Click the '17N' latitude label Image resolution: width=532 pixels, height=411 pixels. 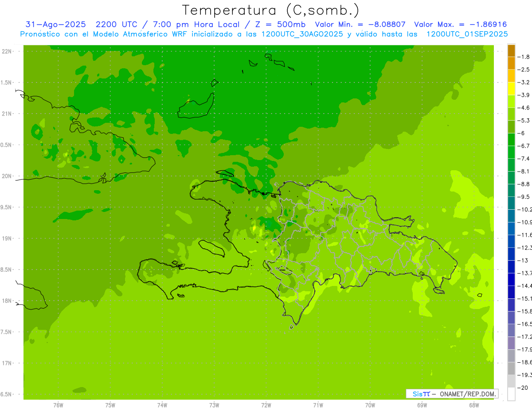(x=7, y=363)
